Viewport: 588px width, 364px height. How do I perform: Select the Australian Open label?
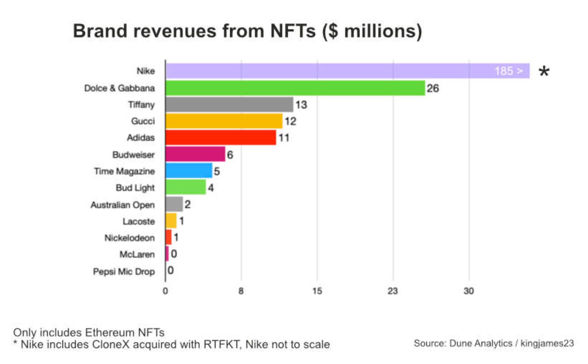click(123, 205)
